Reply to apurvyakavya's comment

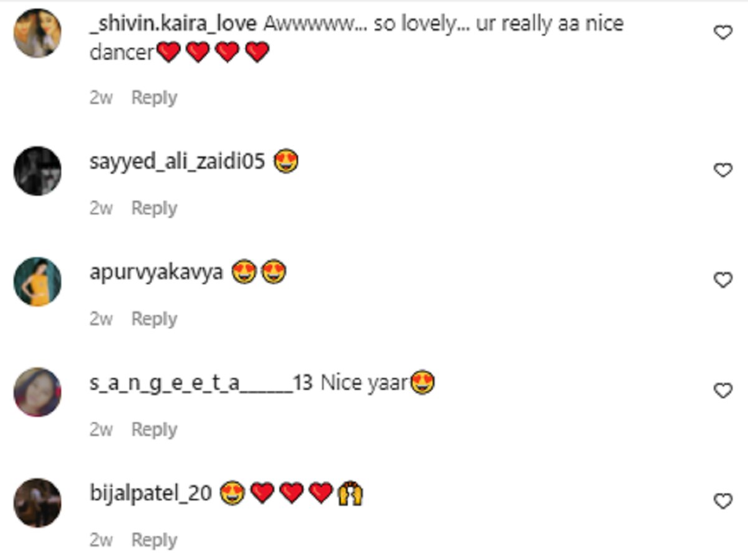tap(154, 319)
